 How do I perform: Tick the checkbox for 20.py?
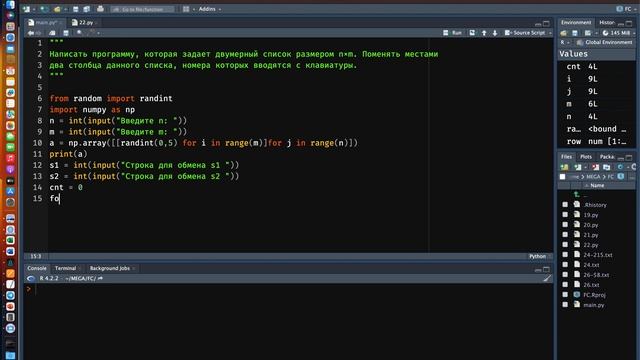click(565, 224)
